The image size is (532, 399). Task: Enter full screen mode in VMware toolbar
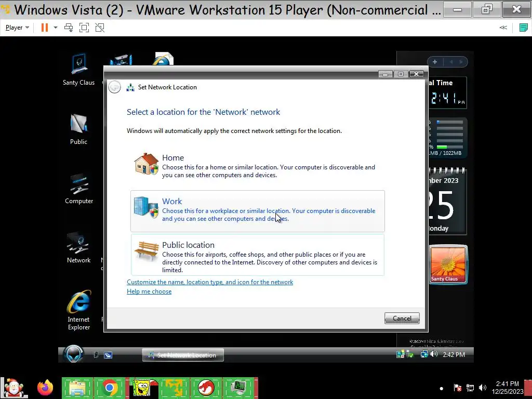tap(84, 28)
